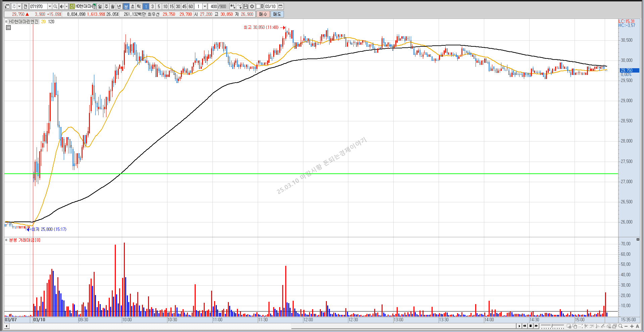This screenshot has height=332, width=644.
Task: Choose the 60-minute interval button
Action: pos(191,6)
